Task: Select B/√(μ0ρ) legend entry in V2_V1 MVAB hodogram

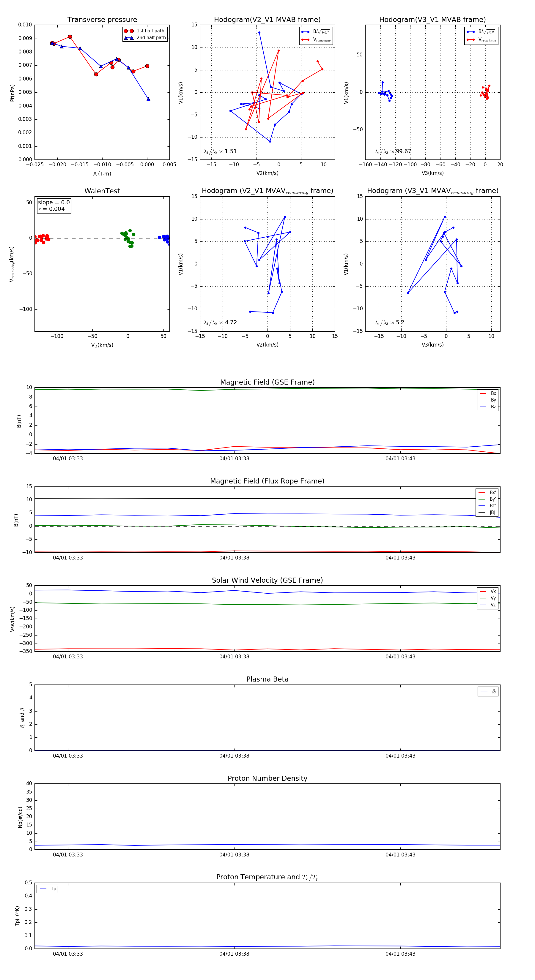Action: pyautogui.click(x=316, y=32)
